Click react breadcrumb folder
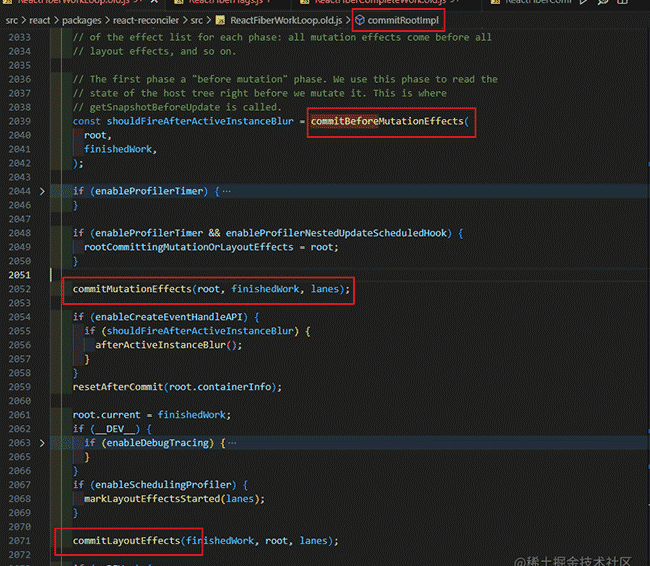 tap(39, 20)
